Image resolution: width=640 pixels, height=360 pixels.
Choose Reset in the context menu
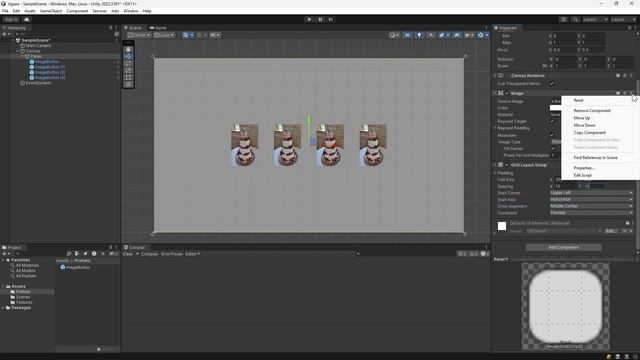click(578, 100)
